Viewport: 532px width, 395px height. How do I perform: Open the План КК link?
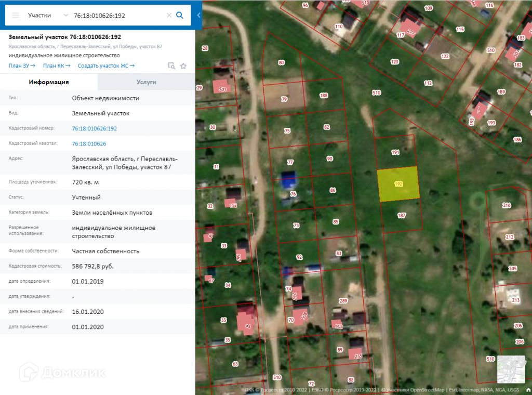click(57, 66)
